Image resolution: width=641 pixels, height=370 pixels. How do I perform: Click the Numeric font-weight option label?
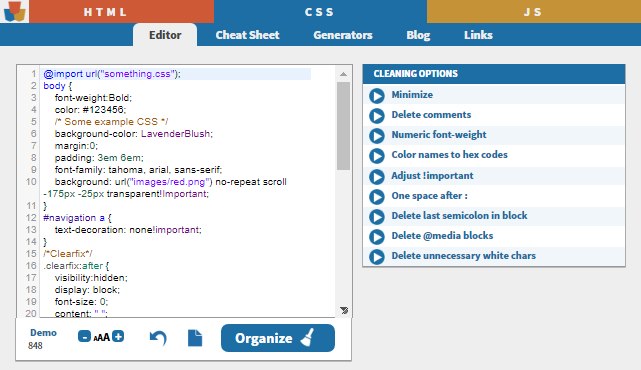point(439,135)
